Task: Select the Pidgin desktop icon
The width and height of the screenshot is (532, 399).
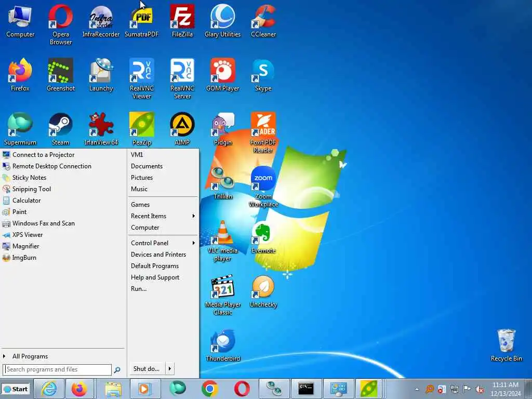Action: pyautogui.click(x=222, y=129)
